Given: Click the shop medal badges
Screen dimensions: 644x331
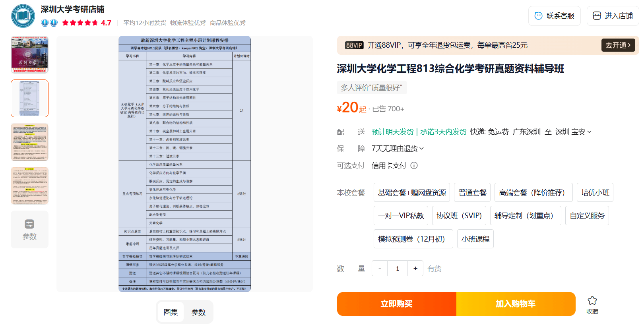Looking at the screenshot, I should (49, 23).
